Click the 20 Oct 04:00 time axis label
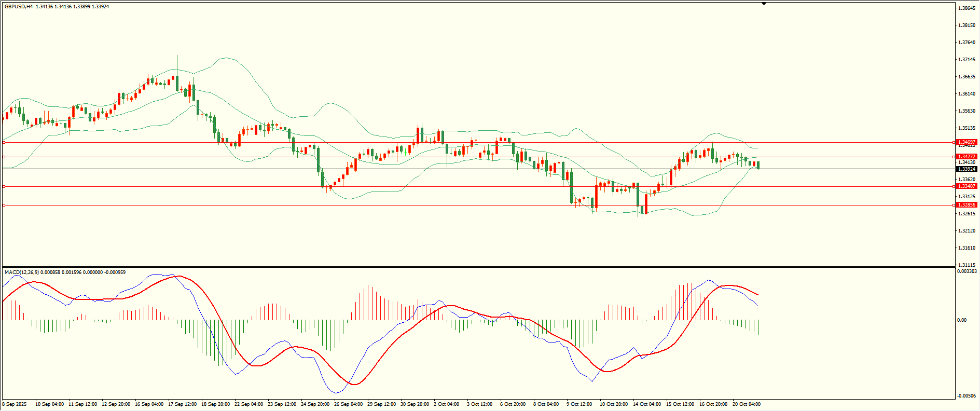The width and height of the screenshot is (980, 411). pyautogui.click(x=746, y=404)
